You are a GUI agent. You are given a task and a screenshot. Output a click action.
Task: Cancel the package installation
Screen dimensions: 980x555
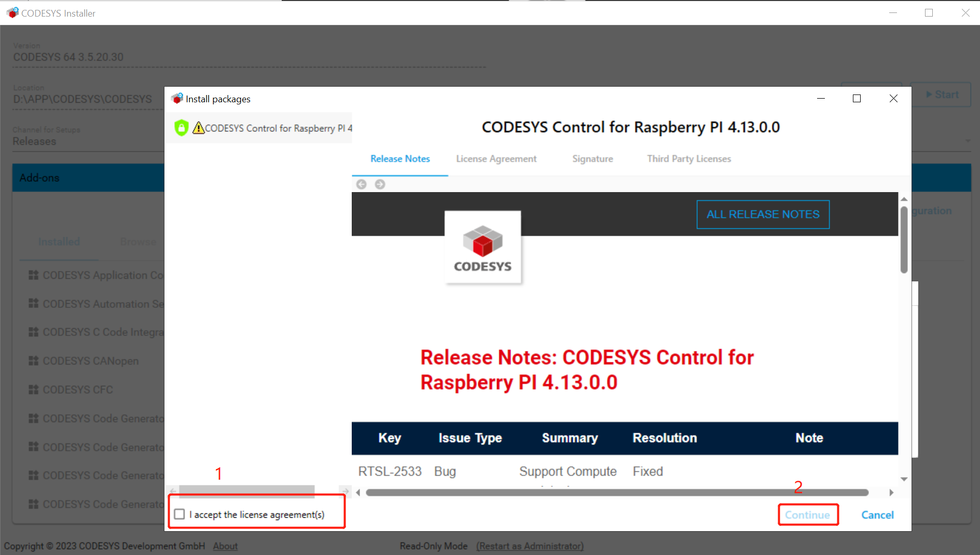click(x=877, y=515)
